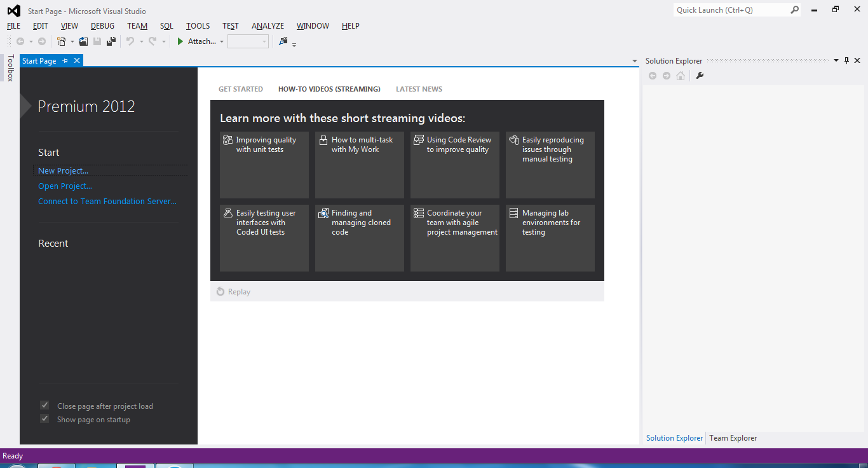Click the New Project... link
Screen dimensions: 868x468
(x=63, y=170)
